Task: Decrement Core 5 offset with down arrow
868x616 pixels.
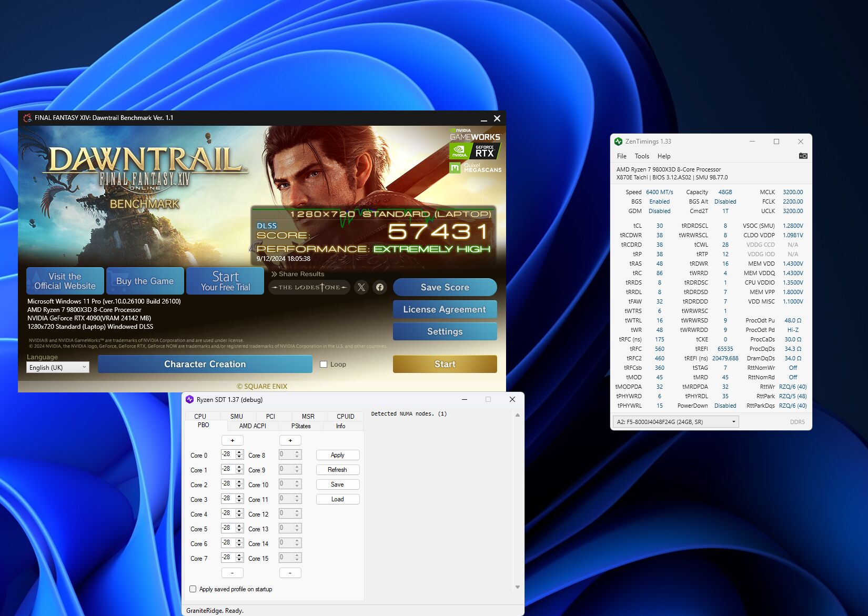Action: 239,531
